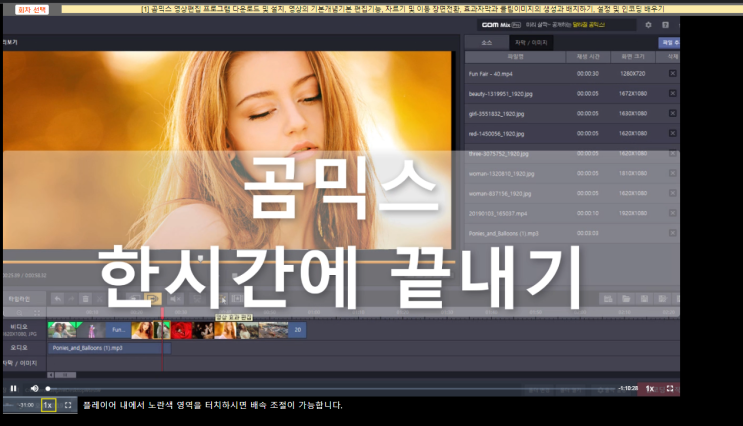Click the Fun... video clip in timeline
Viewport: 743px width, 426px height.
(118, 330)
